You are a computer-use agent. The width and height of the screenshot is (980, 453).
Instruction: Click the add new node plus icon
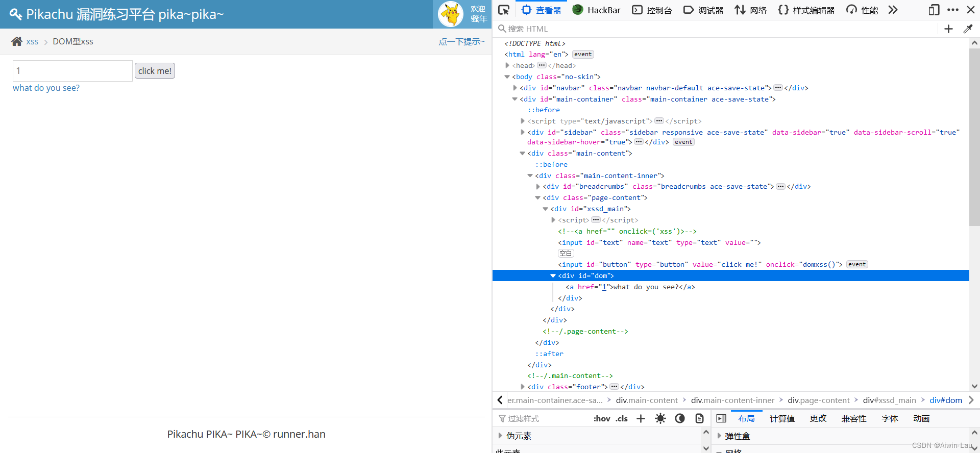pyautogui.click(x=948, y=29)
